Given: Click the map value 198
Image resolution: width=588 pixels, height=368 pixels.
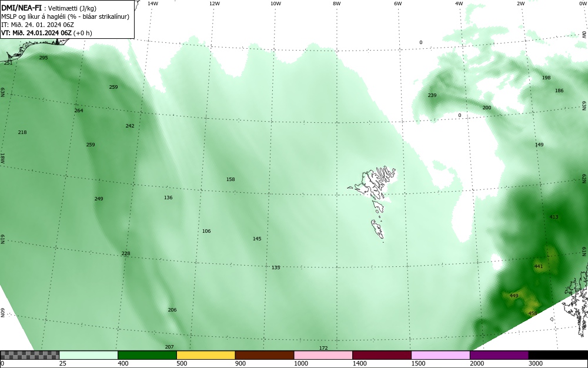Looking at the screenshot, I should (x=546, y=78).
